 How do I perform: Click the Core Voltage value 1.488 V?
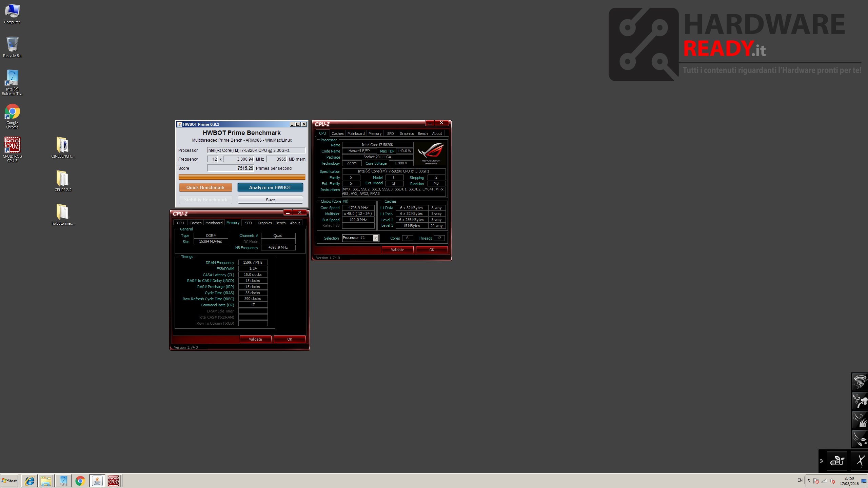coord(401,163)
